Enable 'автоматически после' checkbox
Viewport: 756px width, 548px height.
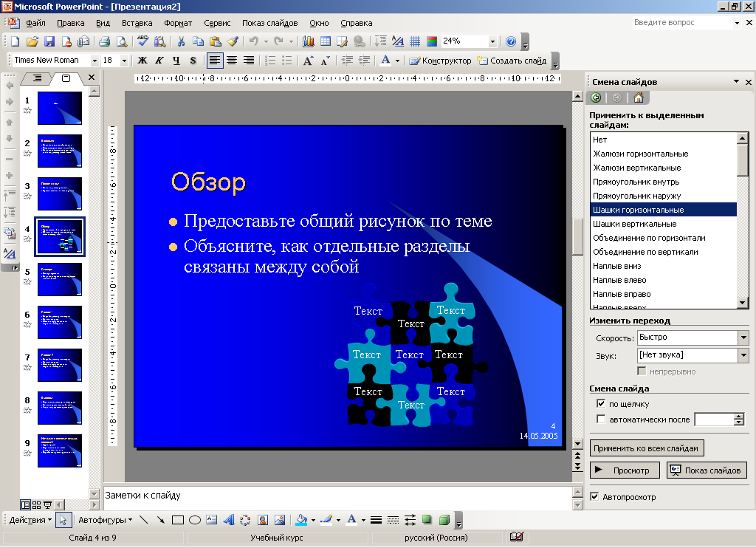tap(601, 419)
